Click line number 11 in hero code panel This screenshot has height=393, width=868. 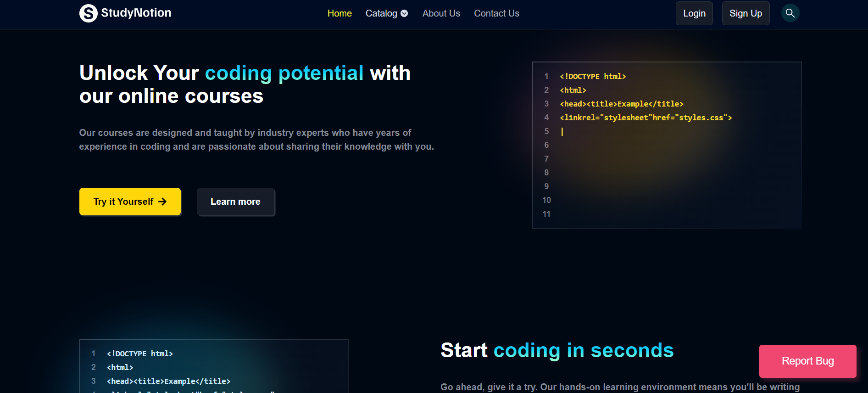click(x=546, y=214)
